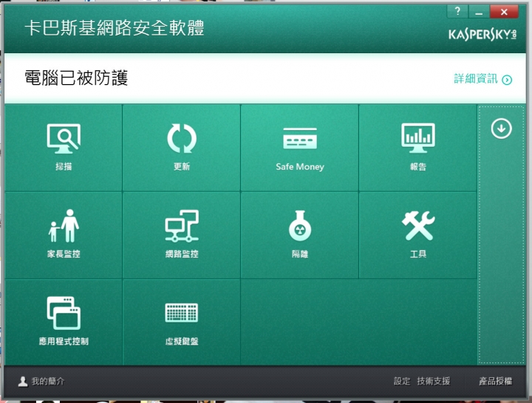Open the 隔離 quarantine flask tile
The image size is (532, 403).
point(299,235)
